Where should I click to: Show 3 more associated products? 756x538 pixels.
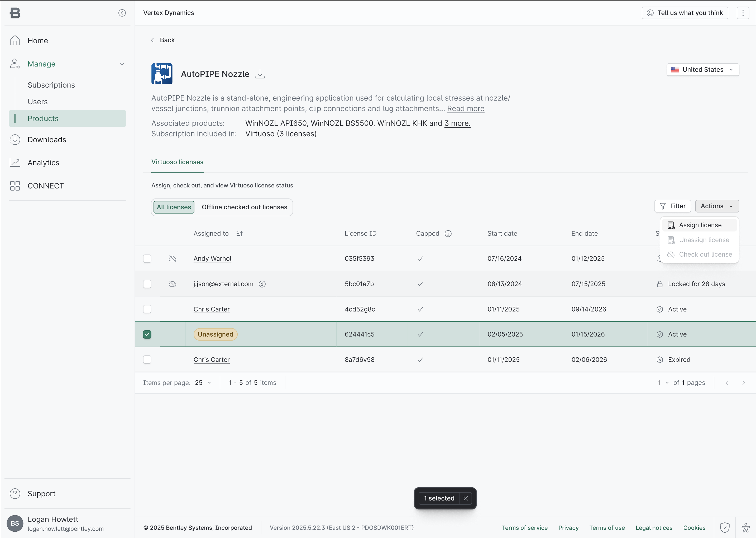click(x=457, y=123)
